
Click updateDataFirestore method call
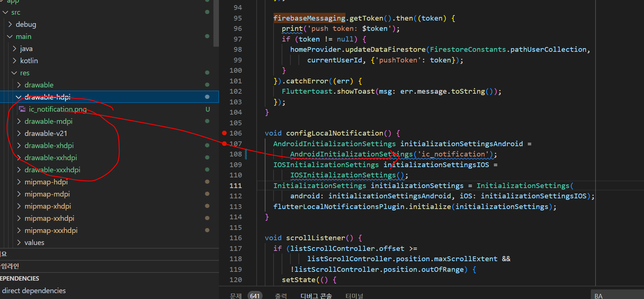pos(385,50)
